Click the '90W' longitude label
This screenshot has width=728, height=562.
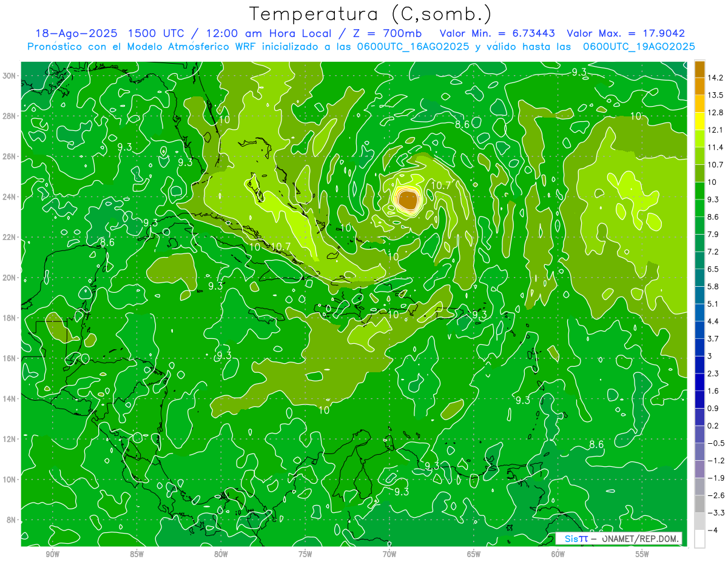pos(53,554)
